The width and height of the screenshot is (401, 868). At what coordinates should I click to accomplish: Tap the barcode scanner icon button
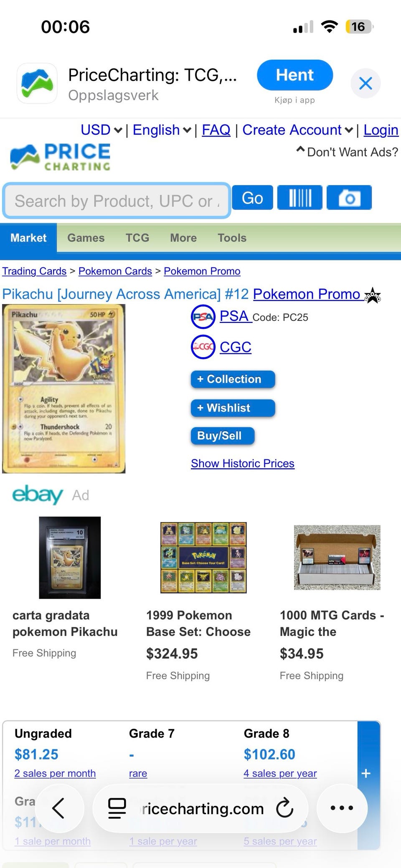point(300,198)
